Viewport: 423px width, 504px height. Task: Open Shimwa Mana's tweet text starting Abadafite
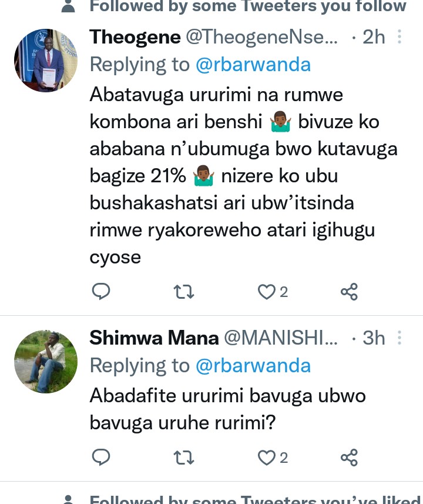[227, 409]
